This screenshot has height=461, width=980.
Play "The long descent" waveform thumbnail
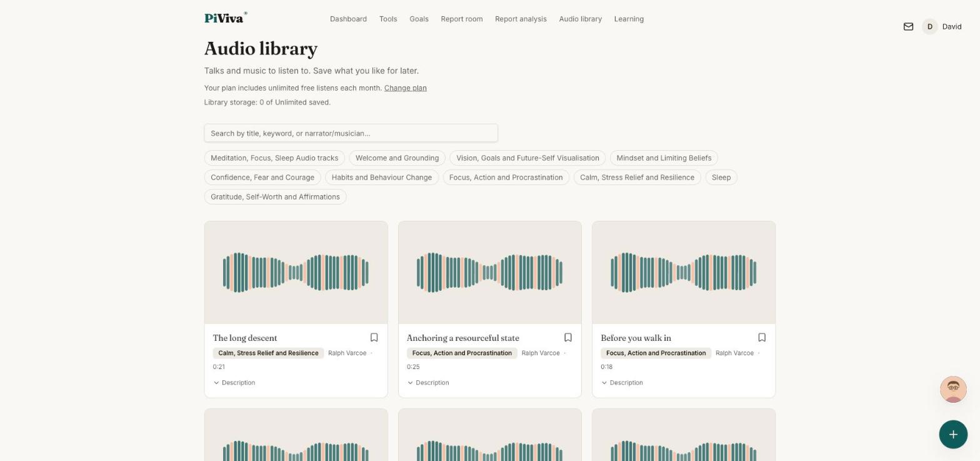click(x=296, y=273)
